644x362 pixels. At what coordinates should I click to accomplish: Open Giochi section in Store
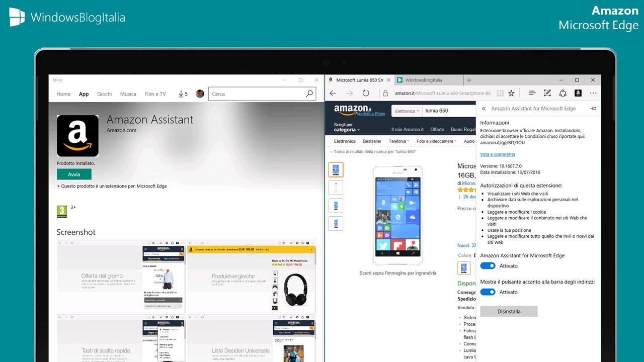(104, 94)
